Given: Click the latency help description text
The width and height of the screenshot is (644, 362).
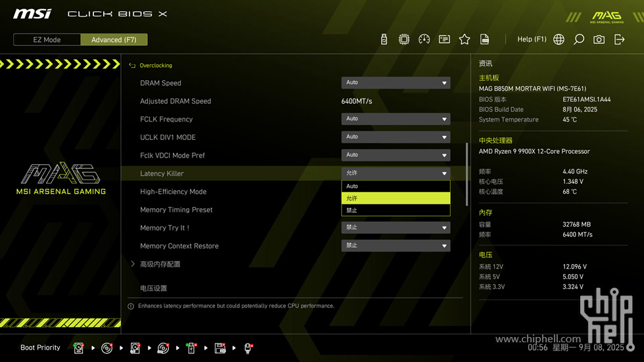Looking at the screenshot, I should point(236,306).
